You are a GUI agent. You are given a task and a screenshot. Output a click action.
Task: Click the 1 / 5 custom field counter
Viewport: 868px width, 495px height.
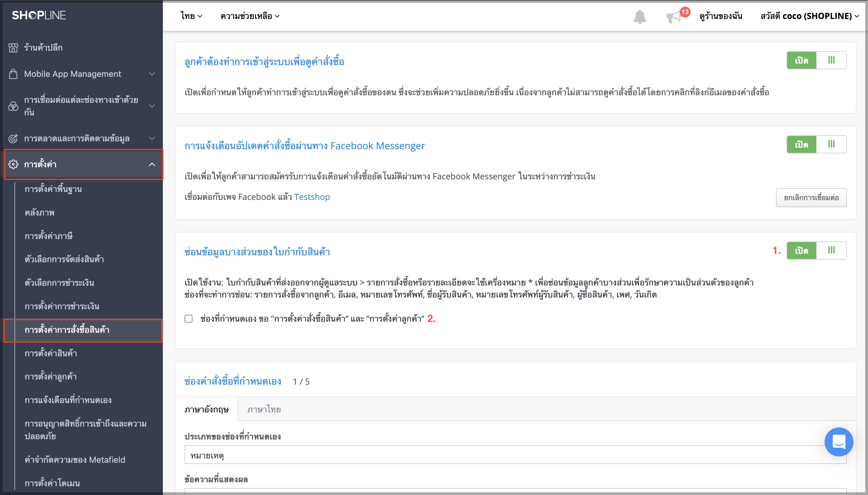tap(301, 382)
